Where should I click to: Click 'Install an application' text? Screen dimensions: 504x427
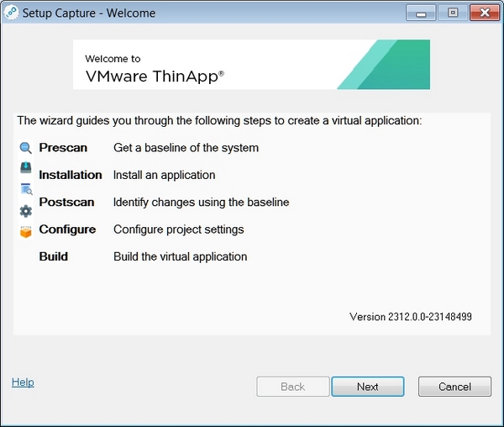pyautogui.click(x=165, y=175)
